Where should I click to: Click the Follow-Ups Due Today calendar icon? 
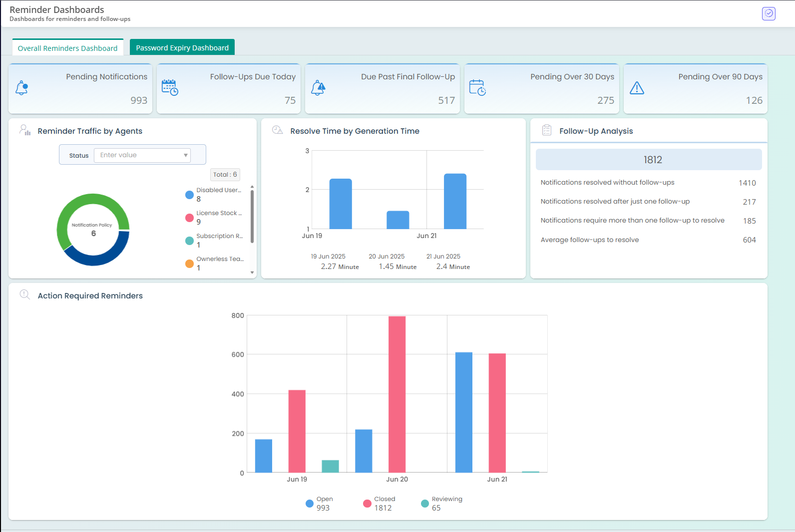click(x=170, y=88)
